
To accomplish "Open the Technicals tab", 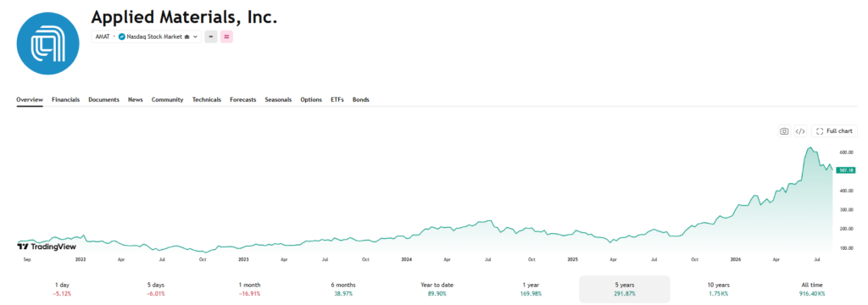I will pos(207,100).
